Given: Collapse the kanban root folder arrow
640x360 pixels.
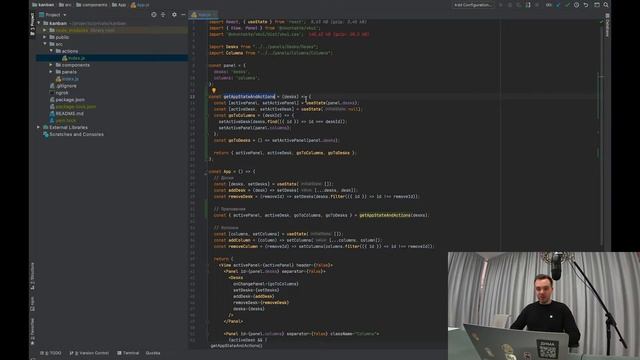Looking at the screenshot, I should 39,23.
